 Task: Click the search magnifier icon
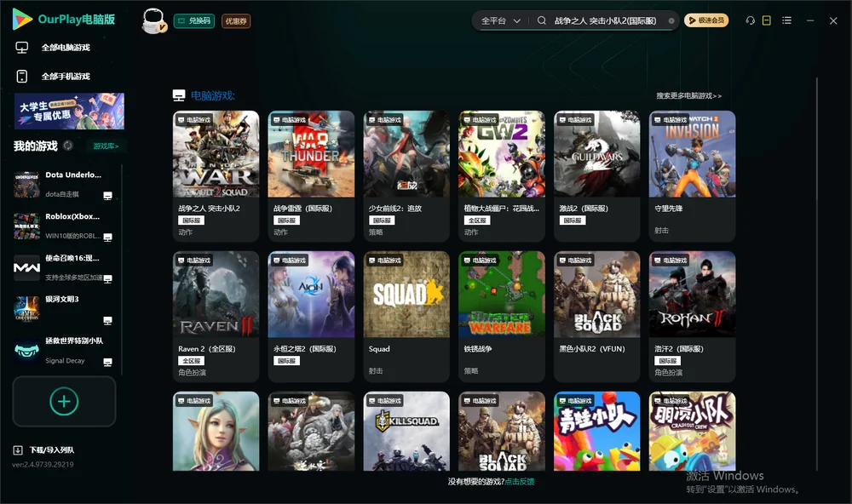pyautogui.click(x=542, y=20)
